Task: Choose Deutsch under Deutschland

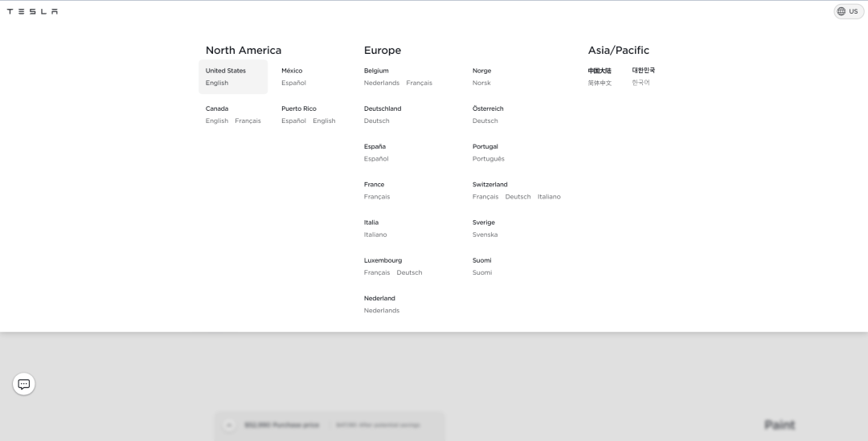Action: [376, 120]
